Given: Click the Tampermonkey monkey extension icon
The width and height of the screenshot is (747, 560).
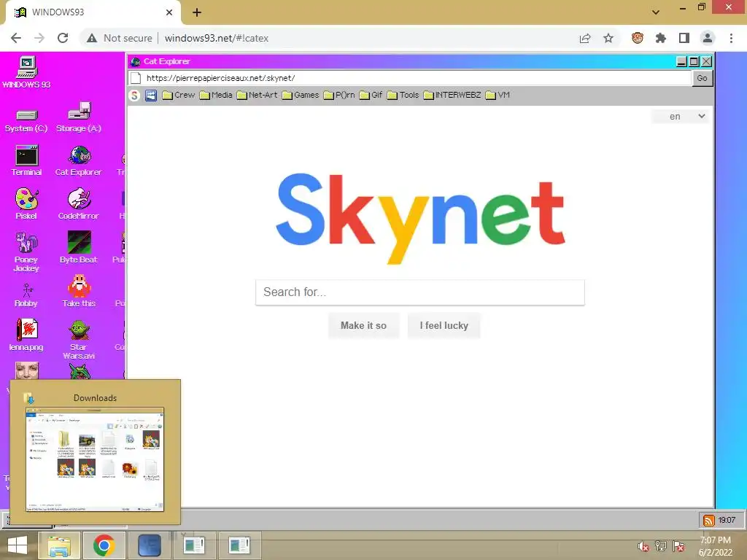Looking at the screenshot, I should (x=638, y=38).
